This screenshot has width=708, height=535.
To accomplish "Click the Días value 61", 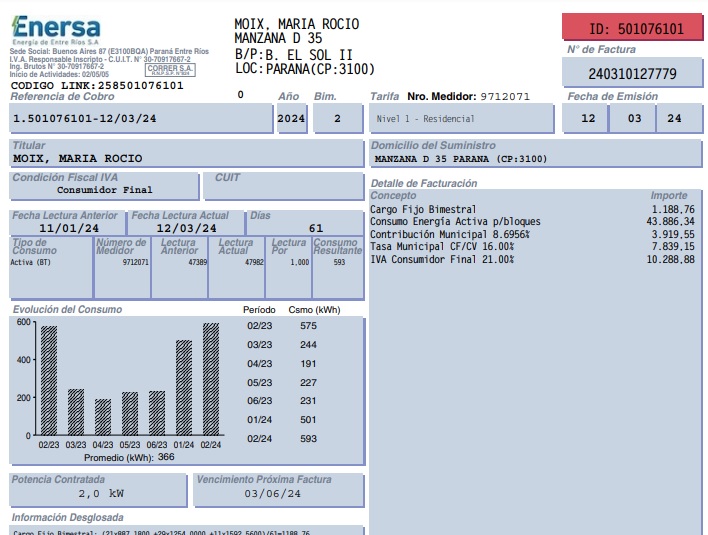I will click(x=316, y=228).
